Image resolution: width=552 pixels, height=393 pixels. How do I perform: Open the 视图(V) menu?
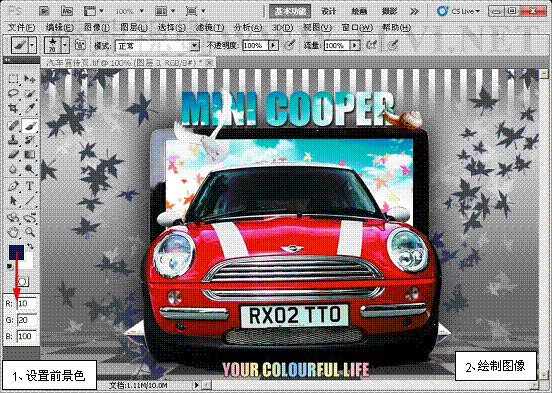(x=317, y=27)
